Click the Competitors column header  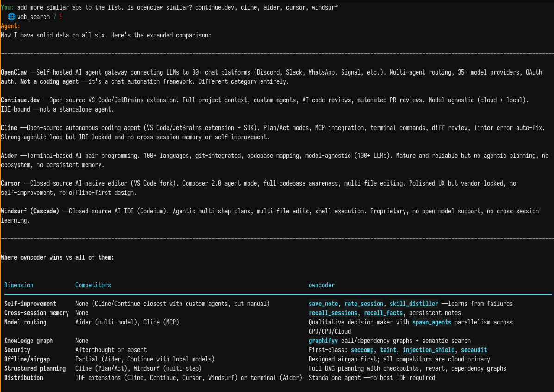[x=93, y=285]
